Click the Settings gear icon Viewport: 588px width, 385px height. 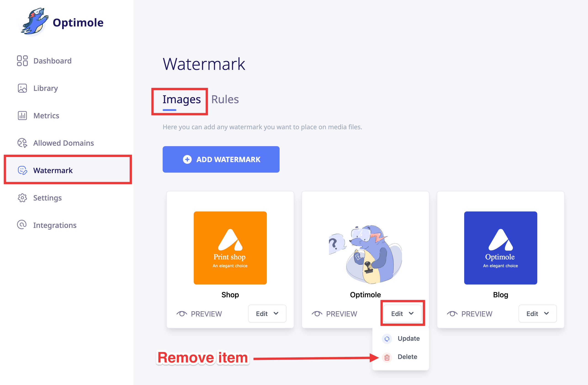coord(22,198)
